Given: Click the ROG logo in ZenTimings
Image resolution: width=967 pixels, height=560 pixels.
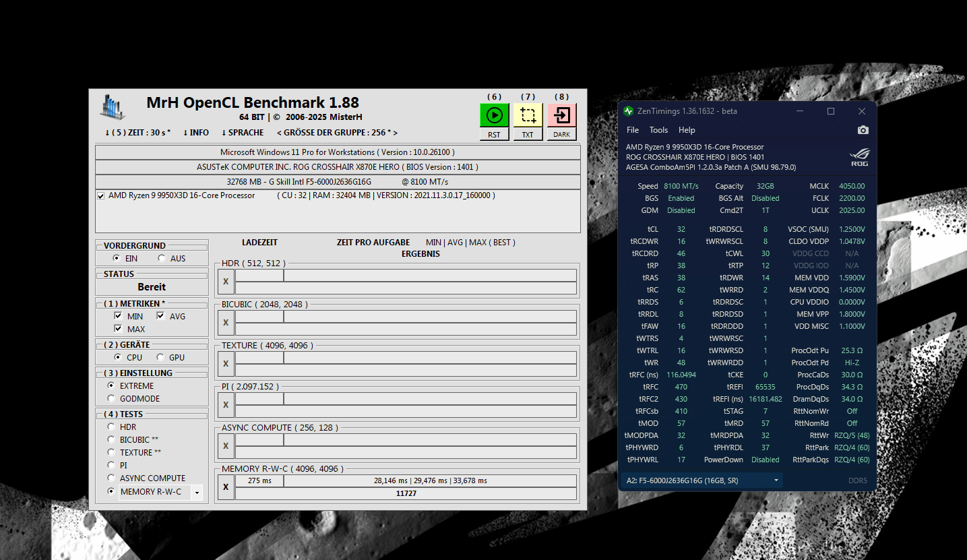Looking at the screenshot, I should 860,158.
